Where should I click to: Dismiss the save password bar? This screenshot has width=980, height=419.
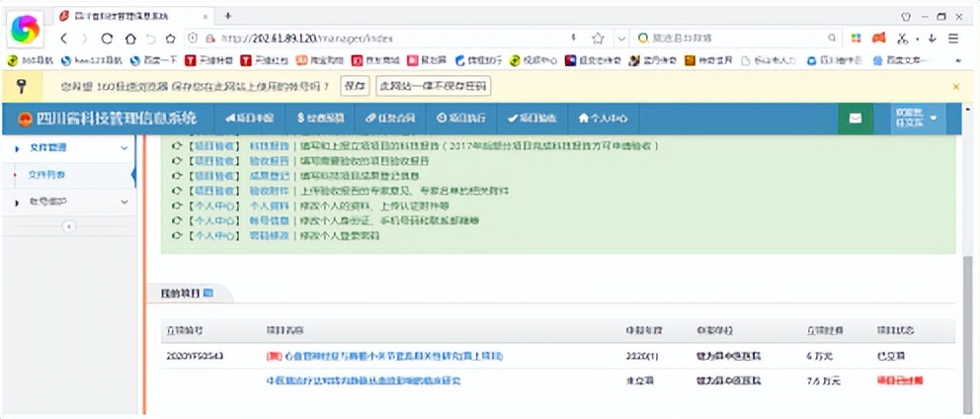[955, 86]
